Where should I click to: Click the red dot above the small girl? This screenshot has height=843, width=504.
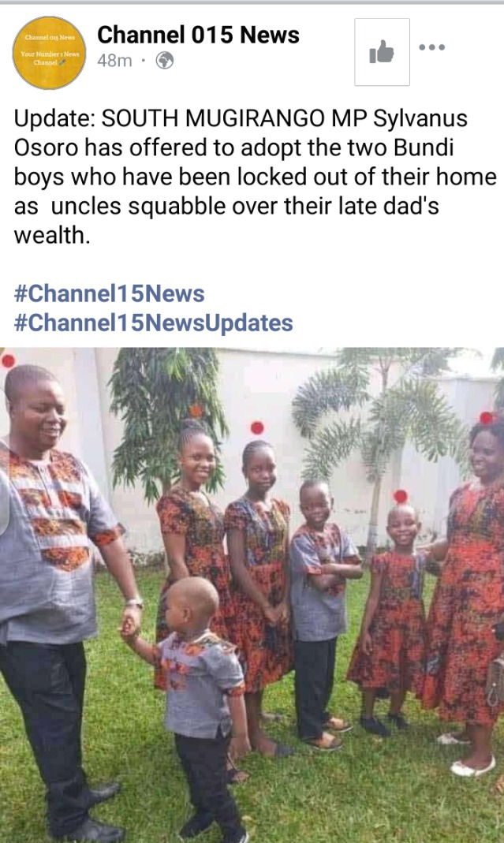pos(400,496)
